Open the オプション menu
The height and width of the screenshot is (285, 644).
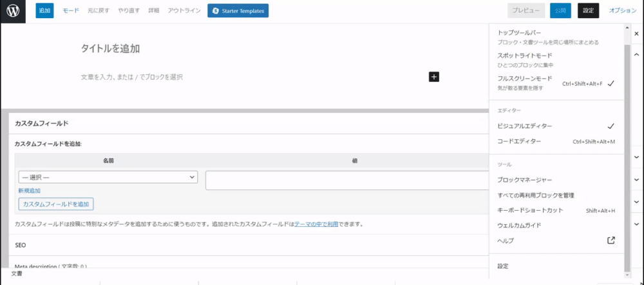click(x=623, y=11)
